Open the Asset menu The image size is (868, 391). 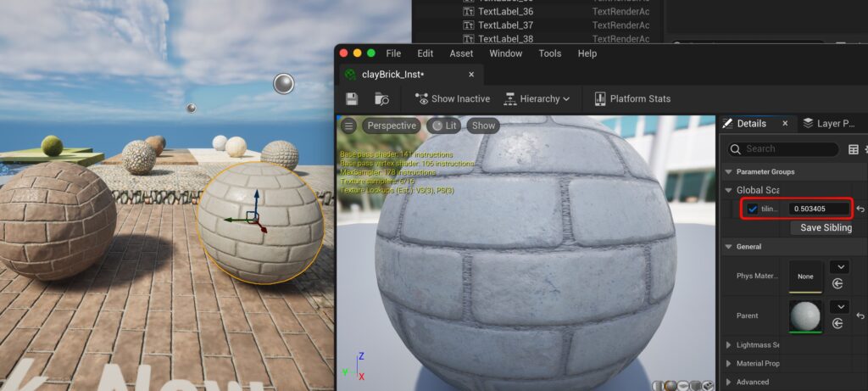point(461,53)
